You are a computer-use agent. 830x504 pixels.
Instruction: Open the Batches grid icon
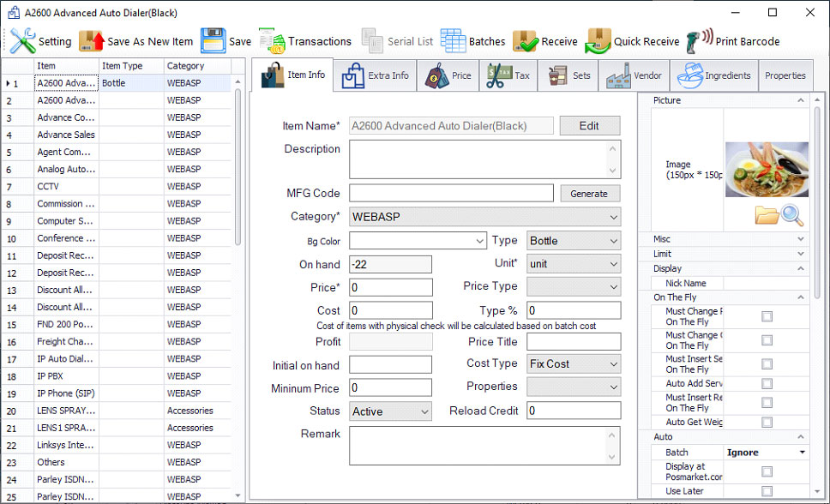coord(453,41)
